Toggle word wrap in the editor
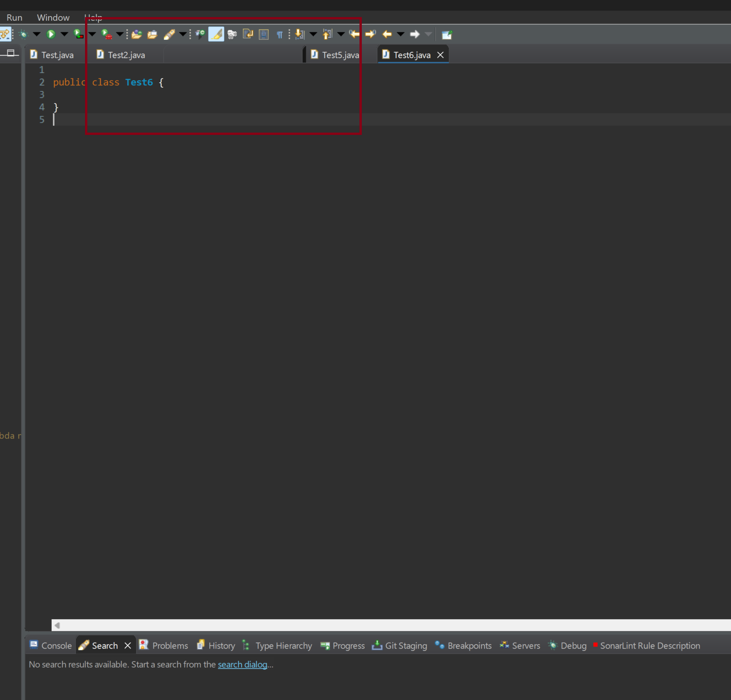 (248, 34)
